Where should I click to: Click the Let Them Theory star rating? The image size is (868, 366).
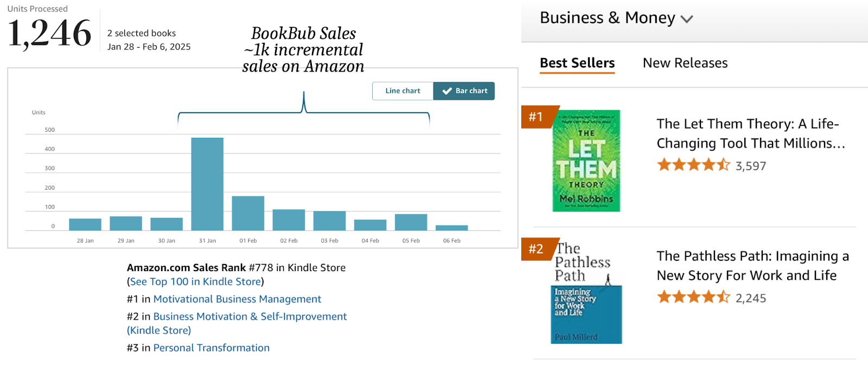693,165
